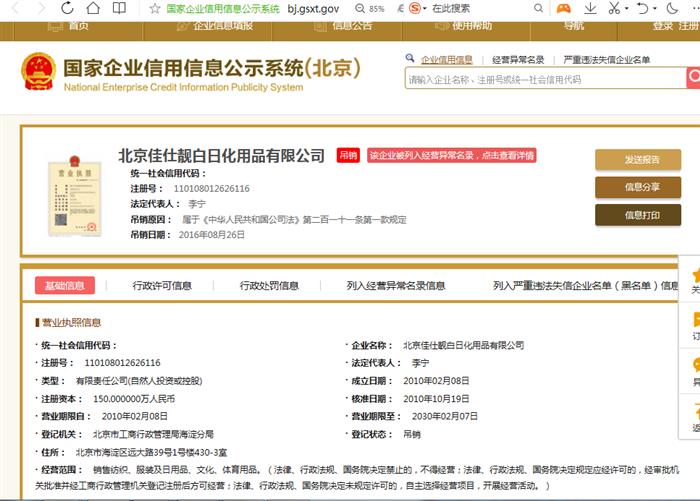Click the address bar search magnifier
This screenshot has height=501, width=700.
538,8
